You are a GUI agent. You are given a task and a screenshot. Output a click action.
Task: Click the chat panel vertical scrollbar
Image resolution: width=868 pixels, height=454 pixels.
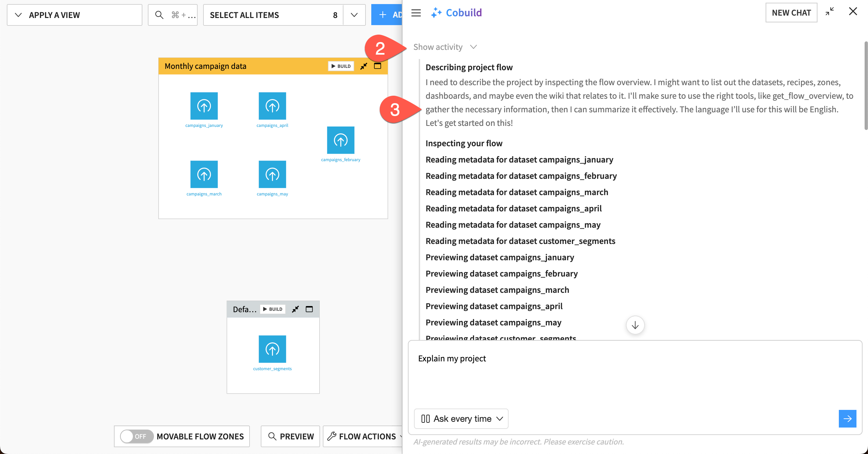[866, 86]
